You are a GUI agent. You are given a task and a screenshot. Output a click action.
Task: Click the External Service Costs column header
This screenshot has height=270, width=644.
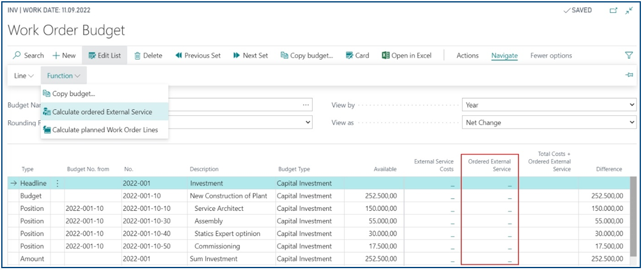(434, 165)
